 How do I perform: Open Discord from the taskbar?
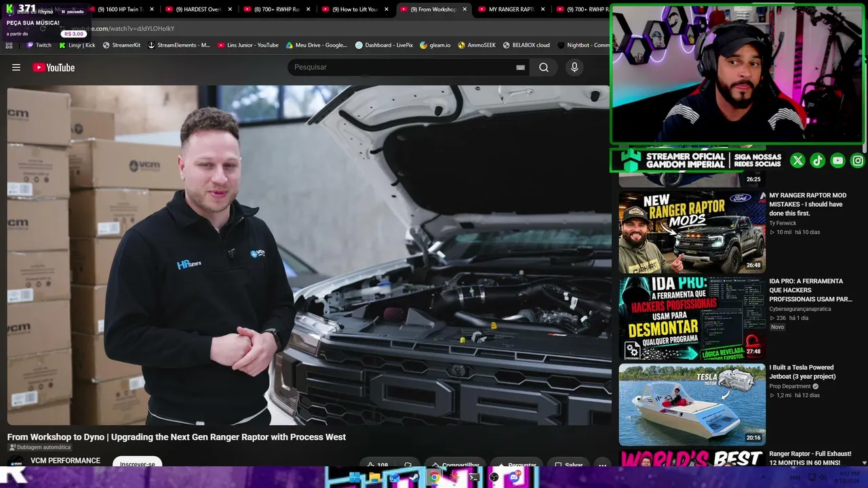point(514,477)
